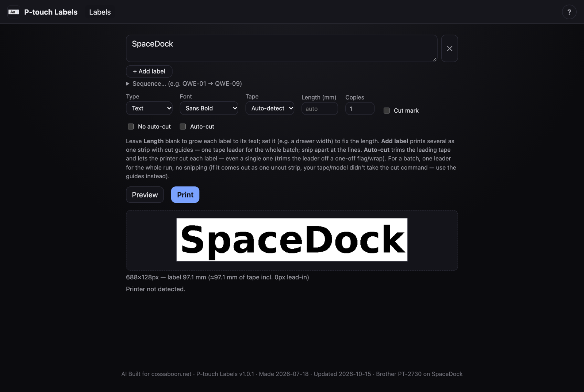Screen dimensions: 584x392
Task: Open the Font dropdown set to Sans Bold
Action: pos(209,108)
